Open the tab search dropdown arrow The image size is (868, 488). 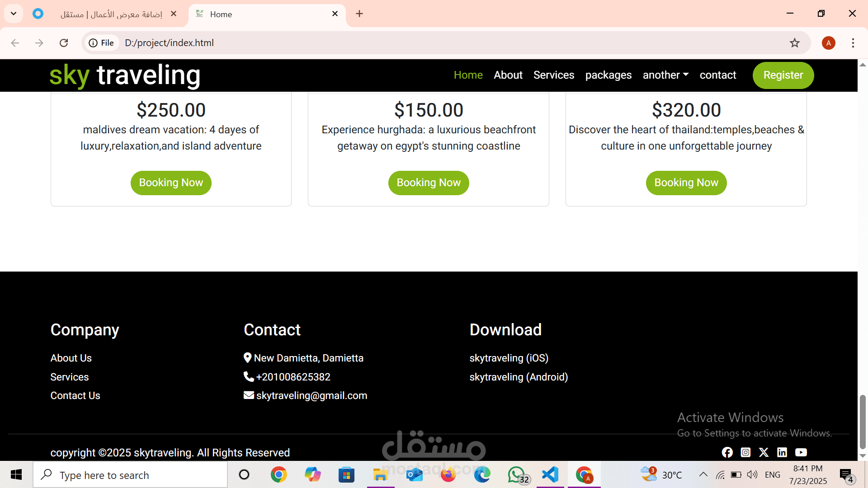click(x=14, y=14)
